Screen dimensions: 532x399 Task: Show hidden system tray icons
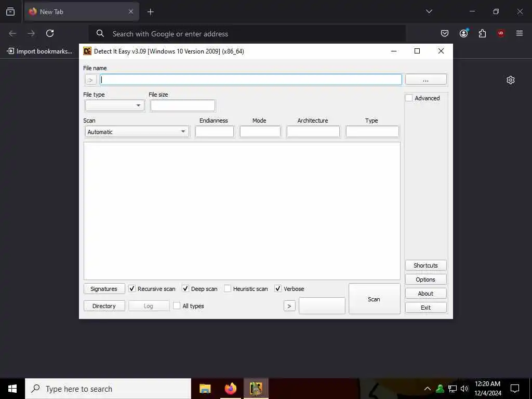coord(428,389)
